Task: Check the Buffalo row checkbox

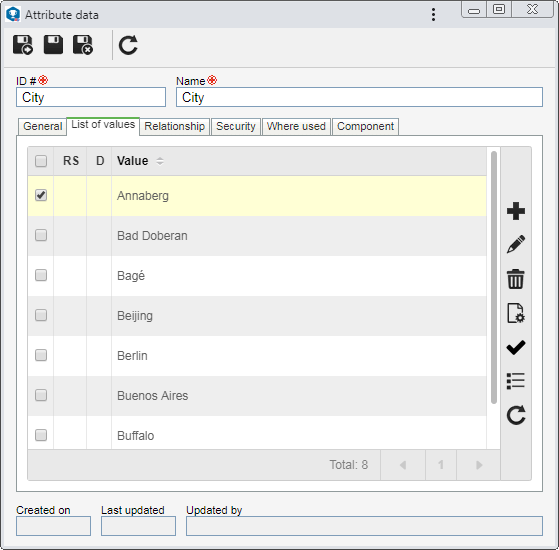Action: click(41, 435)
